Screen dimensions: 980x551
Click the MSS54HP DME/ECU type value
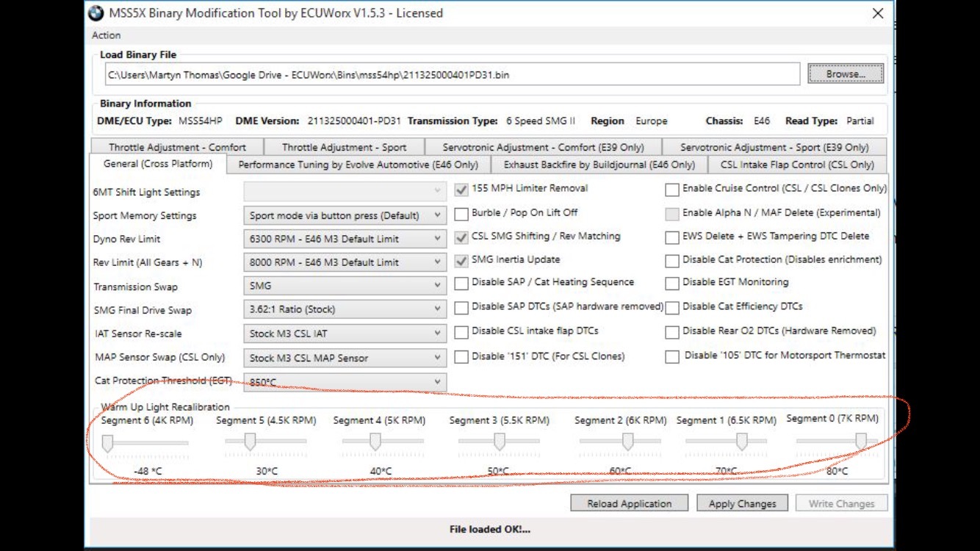(x=200, y=120)
